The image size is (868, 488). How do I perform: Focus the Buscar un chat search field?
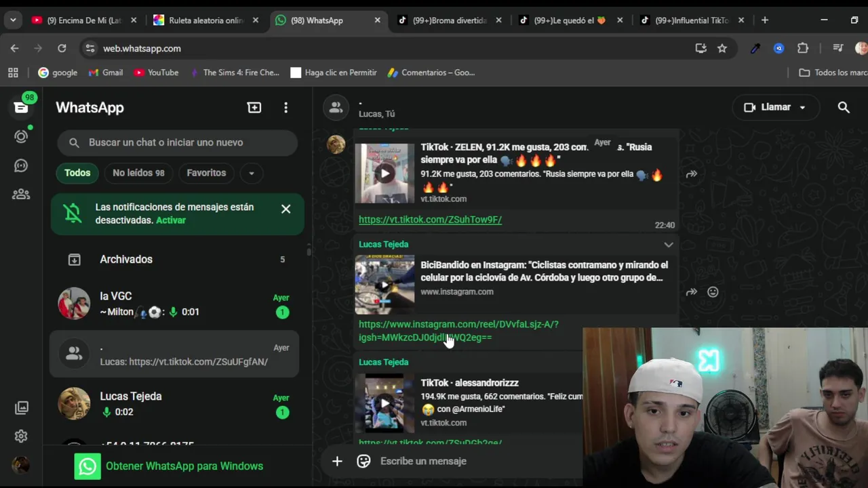pyautogui.click(x=177, y=142)
